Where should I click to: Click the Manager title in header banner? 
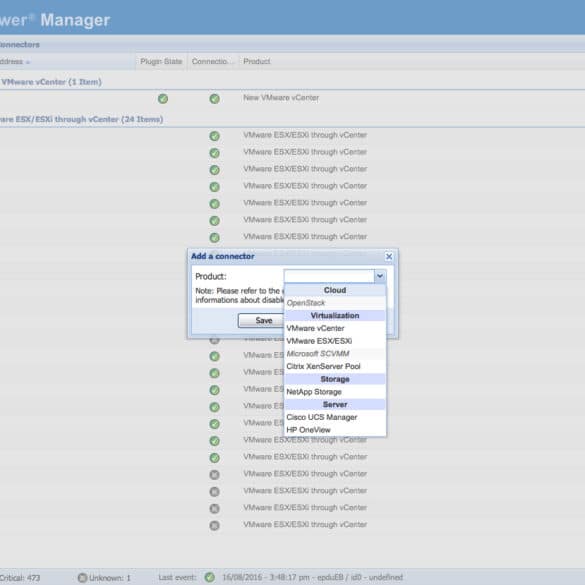click(x=75, y=20)
